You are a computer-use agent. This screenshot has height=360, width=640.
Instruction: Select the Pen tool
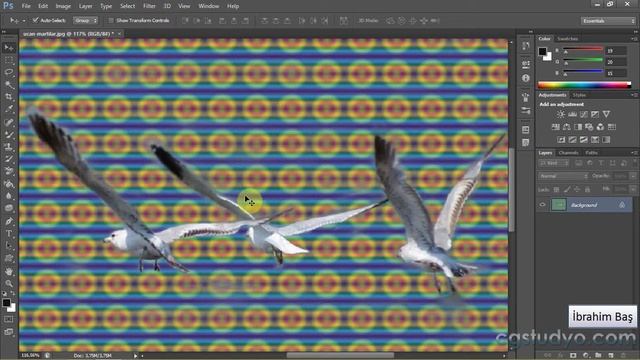click(9, 221)
